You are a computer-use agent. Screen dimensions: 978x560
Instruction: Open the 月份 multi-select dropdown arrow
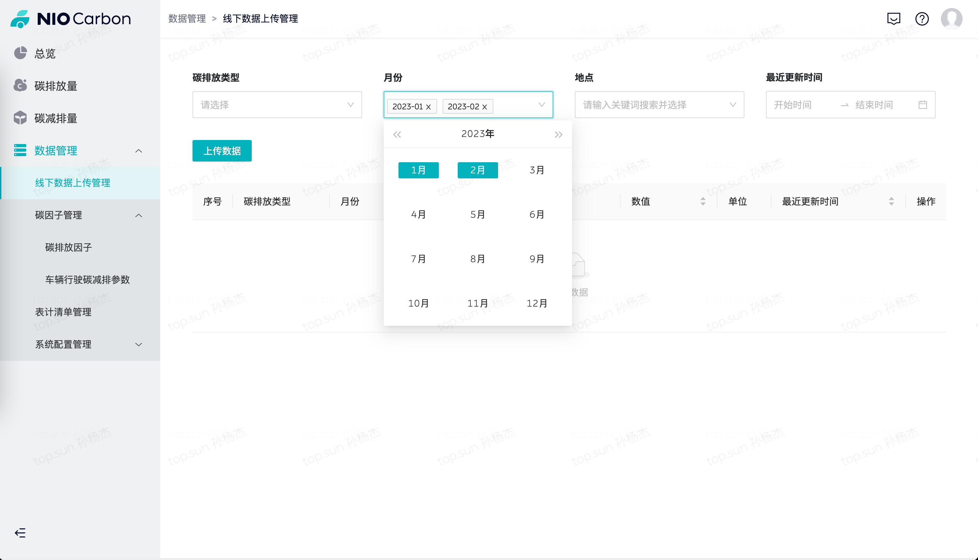pyautogui.click(x=542, y=105)
